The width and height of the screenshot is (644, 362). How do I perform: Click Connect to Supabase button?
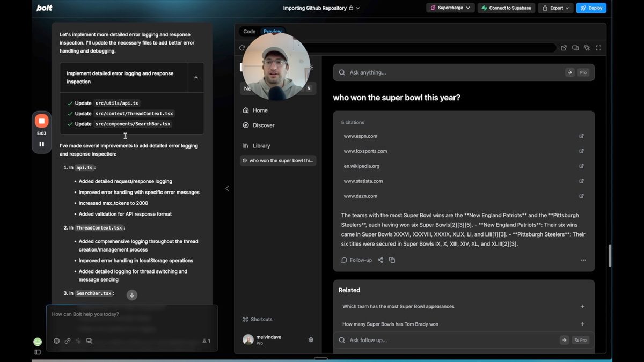click(506, 8)
